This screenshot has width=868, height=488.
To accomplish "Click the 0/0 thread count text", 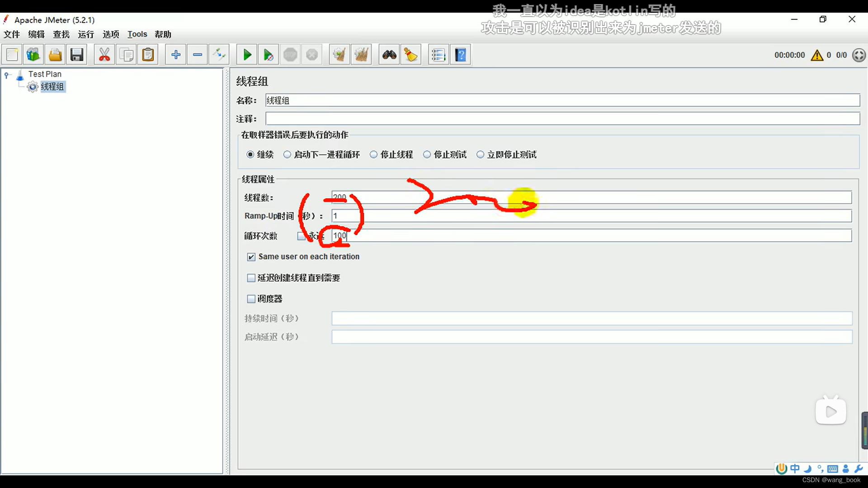I will [x=841, y=55].
